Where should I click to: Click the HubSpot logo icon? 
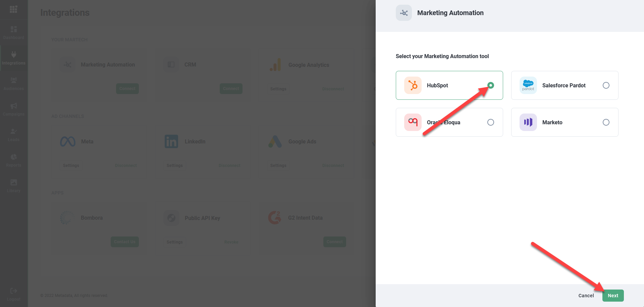click(x=413, y=85)
